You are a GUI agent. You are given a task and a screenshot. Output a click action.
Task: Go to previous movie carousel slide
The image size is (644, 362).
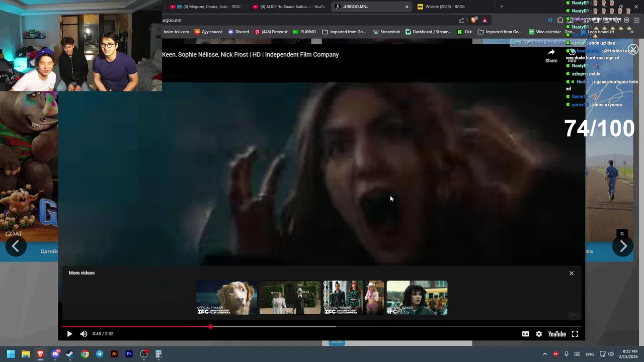click(x=16, y=246)
